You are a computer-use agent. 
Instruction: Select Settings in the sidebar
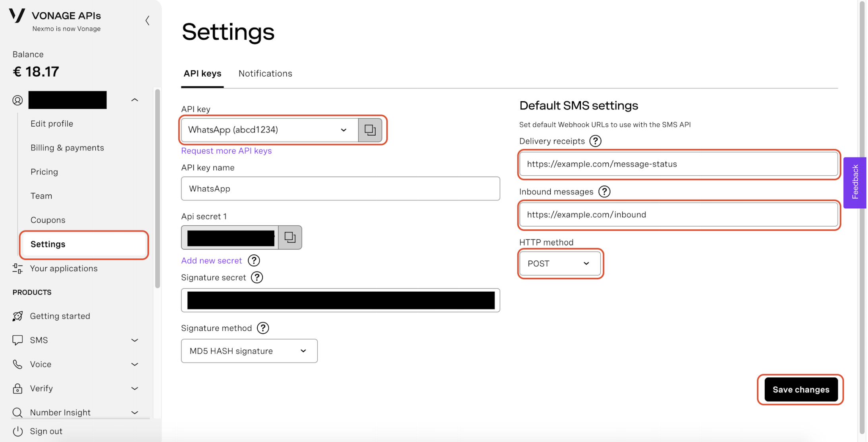(x=84, y=244)
